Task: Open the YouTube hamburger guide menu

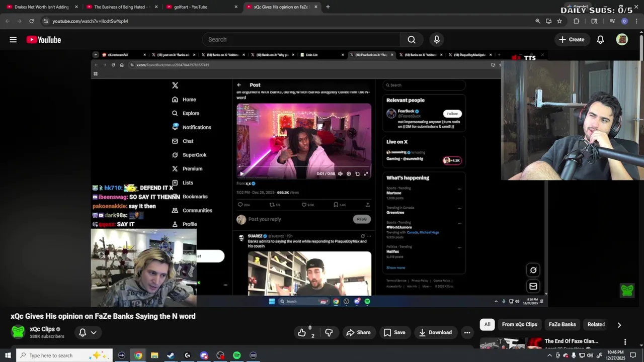Action: pos(13,40)
